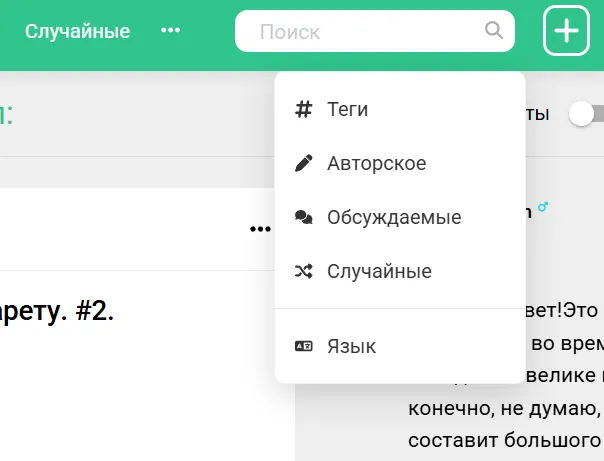Click the magnifier search icon
This screenshot has height=461, width=604.
click(493, 30)
